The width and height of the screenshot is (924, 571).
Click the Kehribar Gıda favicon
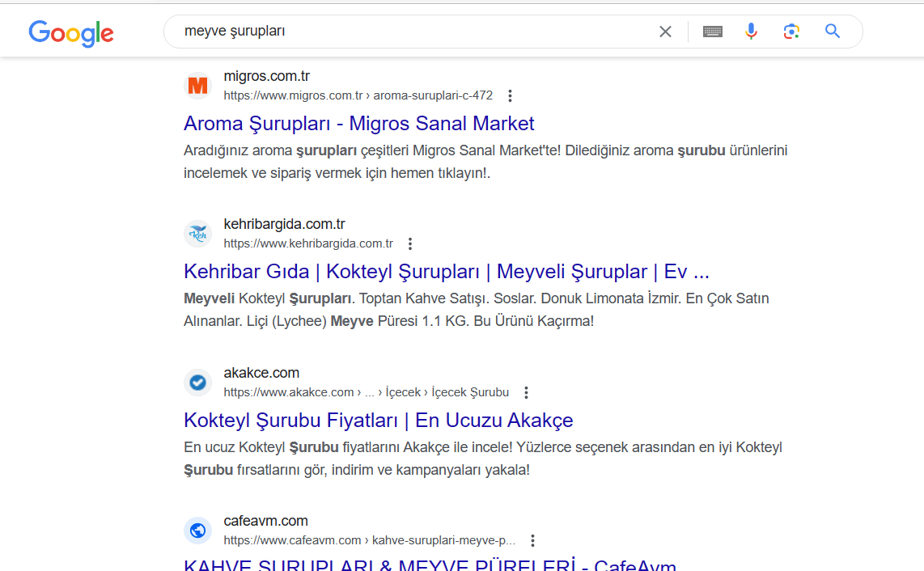point(198,234)
